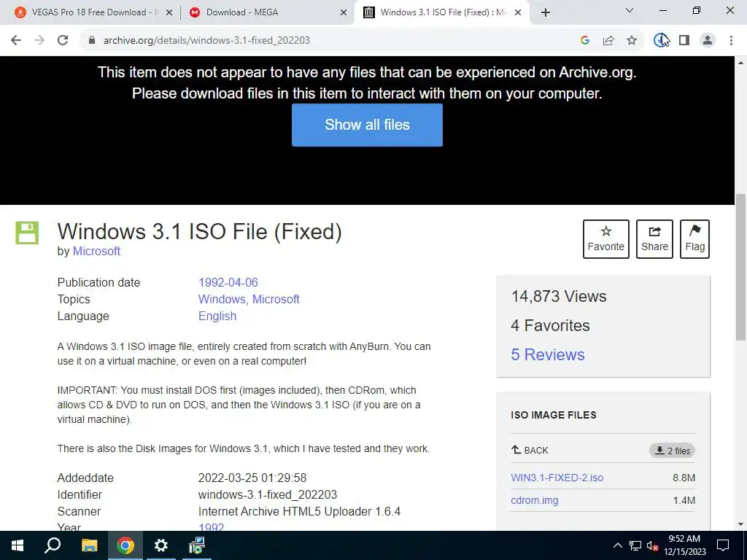This screenshot has width=747, height=560.
Task: Reload the archive.org page
Action: 63,41
